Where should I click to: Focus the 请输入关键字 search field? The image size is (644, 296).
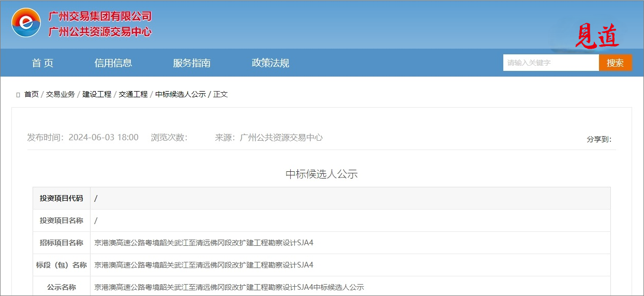[550, 63]
